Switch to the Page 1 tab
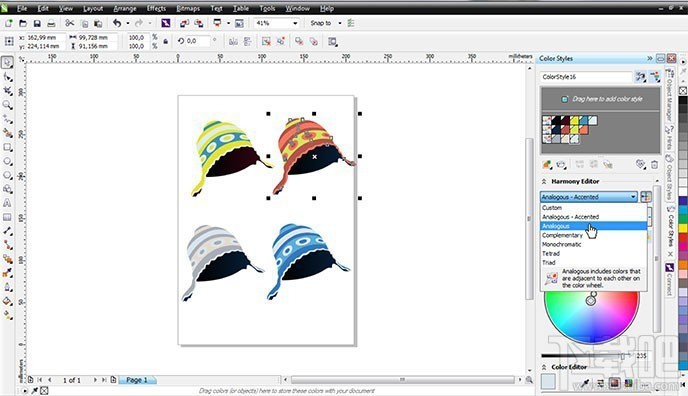This screenshot has width=688, height=396. [137, 380]
